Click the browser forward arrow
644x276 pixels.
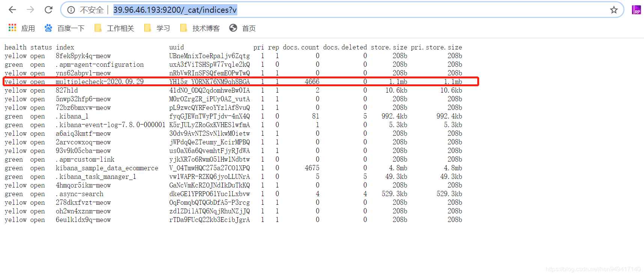[30, 10]
